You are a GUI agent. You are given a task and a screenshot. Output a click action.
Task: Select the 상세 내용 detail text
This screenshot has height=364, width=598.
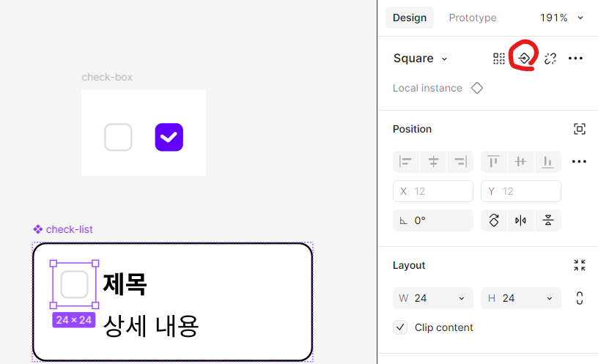point(151,326)
